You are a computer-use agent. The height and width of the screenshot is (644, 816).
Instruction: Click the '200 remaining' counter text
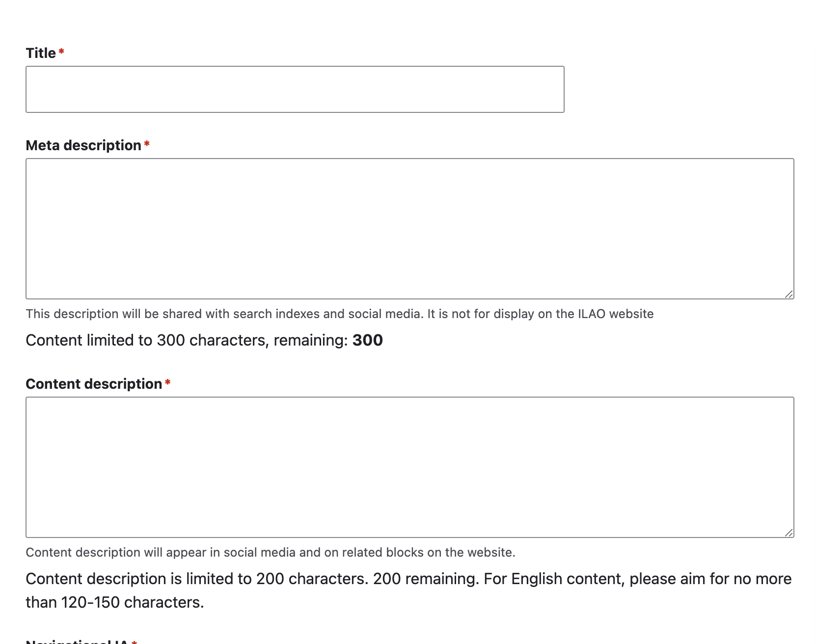click(x=426, y=579)
